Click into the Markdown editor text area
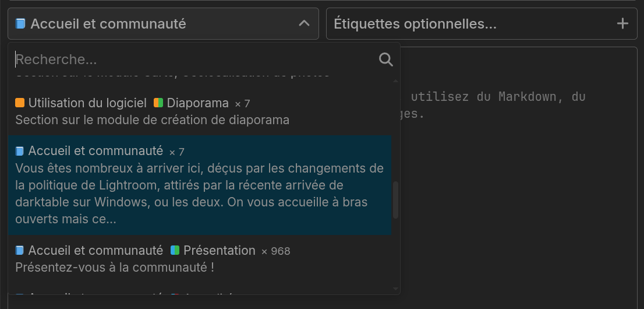The height and width of the screenshot is (309, 644). [518, 177]
